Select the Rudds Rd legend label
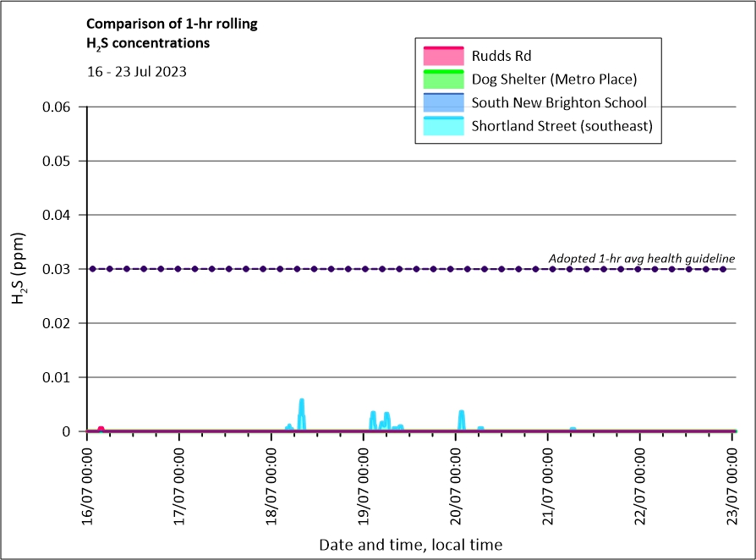Image resolution: width=756 pixels, height=560 pixels. (x=501, y=56)
